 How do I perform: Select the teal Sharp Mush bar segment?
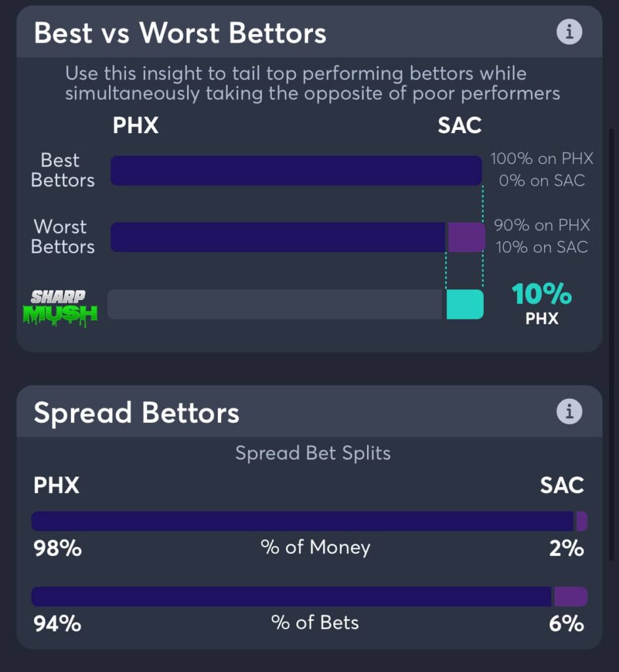[465, 304]
